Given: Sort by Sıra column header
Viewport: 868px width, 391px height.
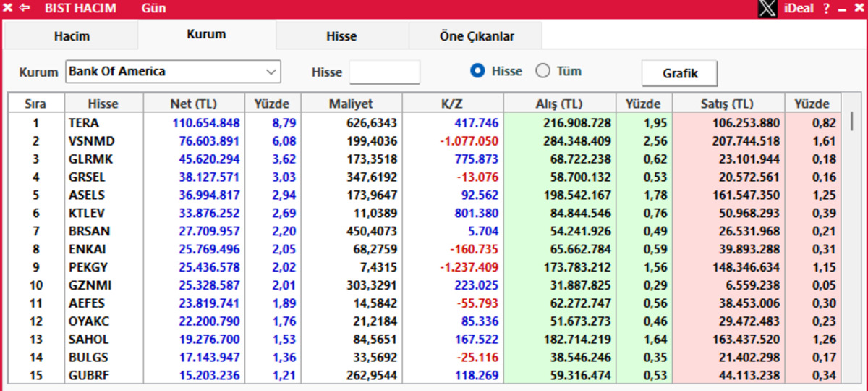Looking at the screenshot, I should 35,104.
